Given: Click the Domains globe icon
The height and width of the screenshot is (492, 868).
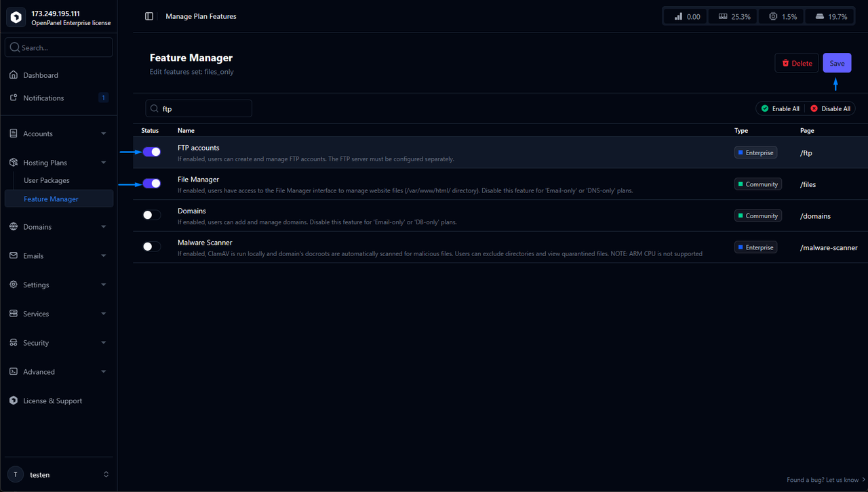Looking at the screenshot, I should pos(14,227).
